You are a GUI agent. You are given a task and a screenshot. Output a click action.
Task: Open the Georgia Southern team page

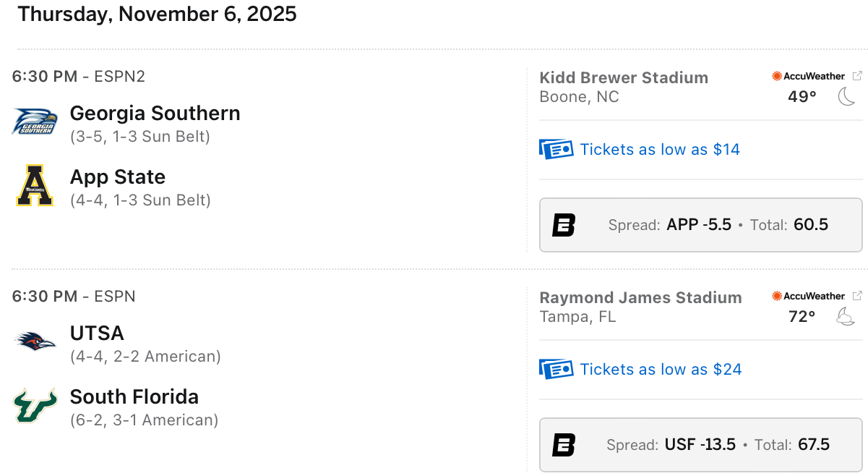(x=155, y=114)
